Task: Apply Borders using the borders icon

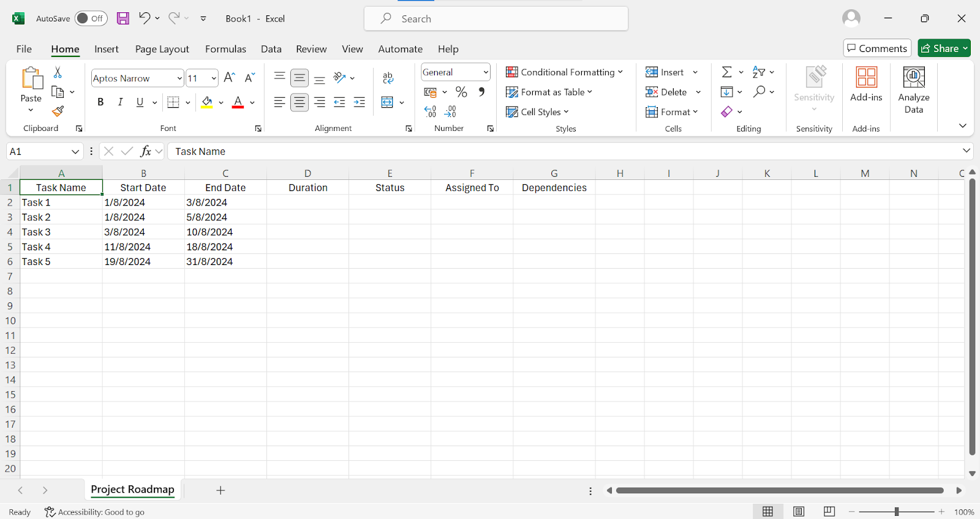Action: (x=173, y=102)
